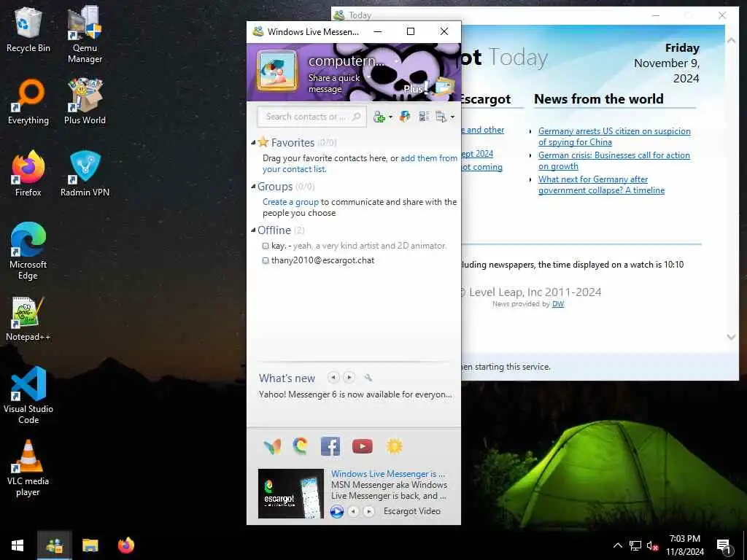Image resolution: width=747 pixels, height=560 pixels.
Task: Click the Add a contact icon
Action: click(x=379, y=117)
